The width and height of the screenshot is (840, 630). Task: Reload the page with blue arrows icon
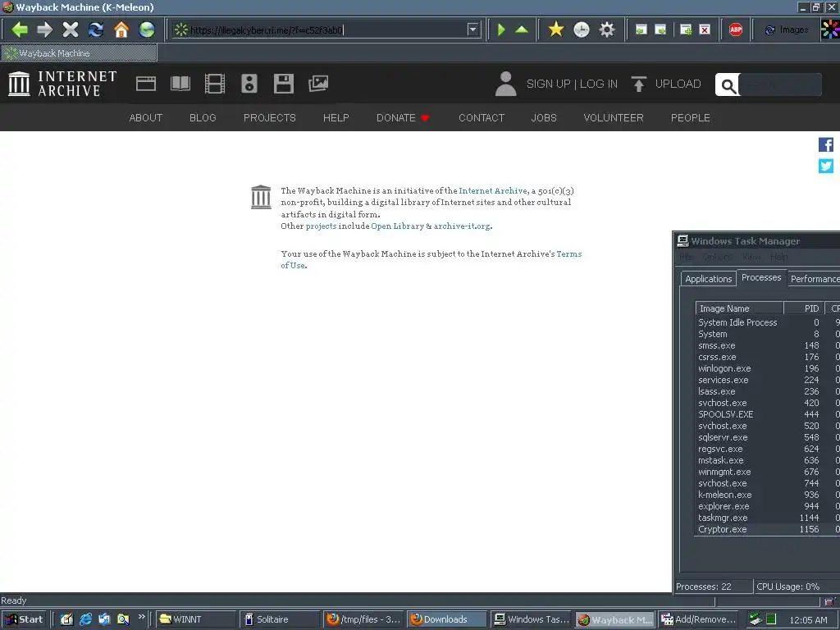click(96, 30)
